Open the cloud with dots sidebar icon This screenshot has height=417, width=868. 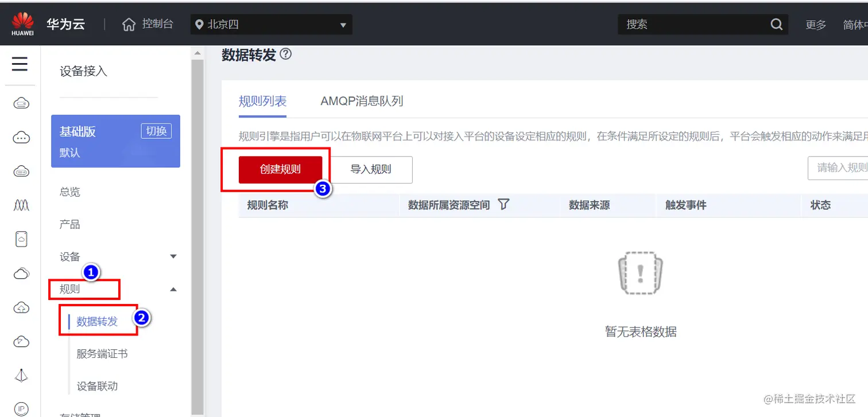[x=21, y=138]
